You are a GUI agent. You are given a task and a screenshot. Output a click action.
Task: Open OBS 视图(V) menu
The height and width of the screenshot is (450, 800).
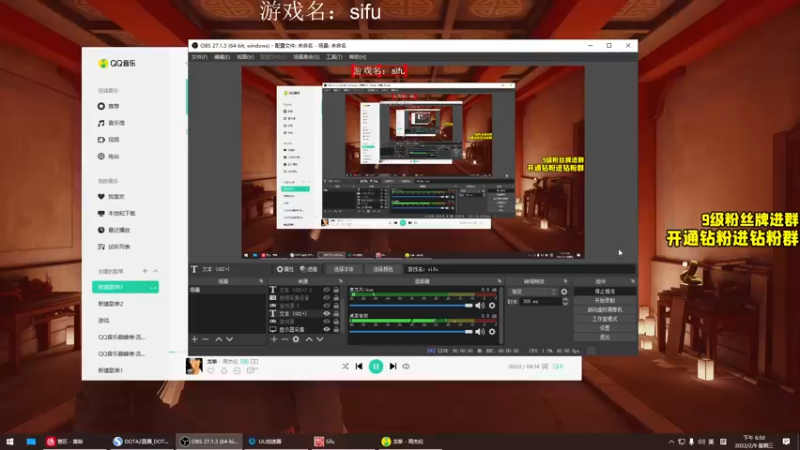(245, 57)
